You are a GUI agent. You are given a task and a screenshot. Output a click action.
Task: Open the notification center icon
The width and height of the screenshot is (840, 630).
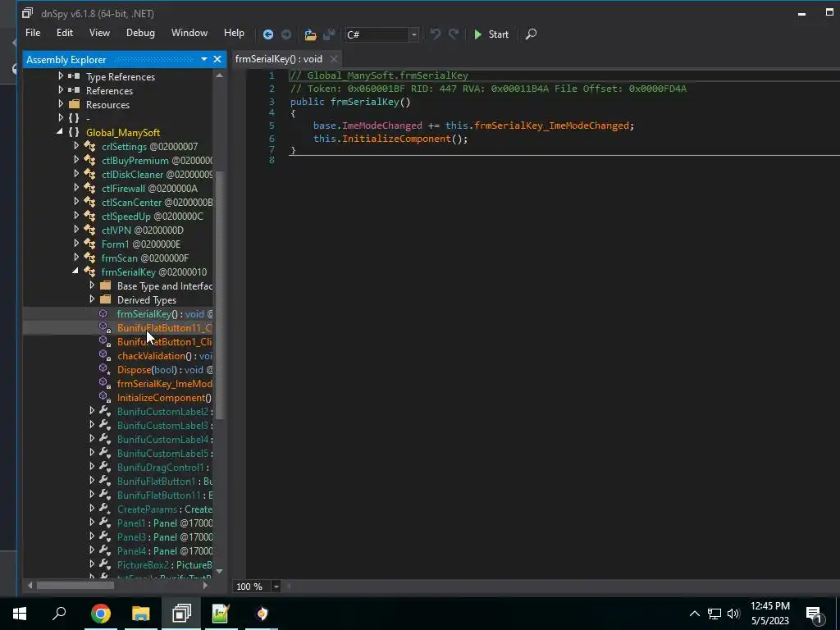point(815,614)
